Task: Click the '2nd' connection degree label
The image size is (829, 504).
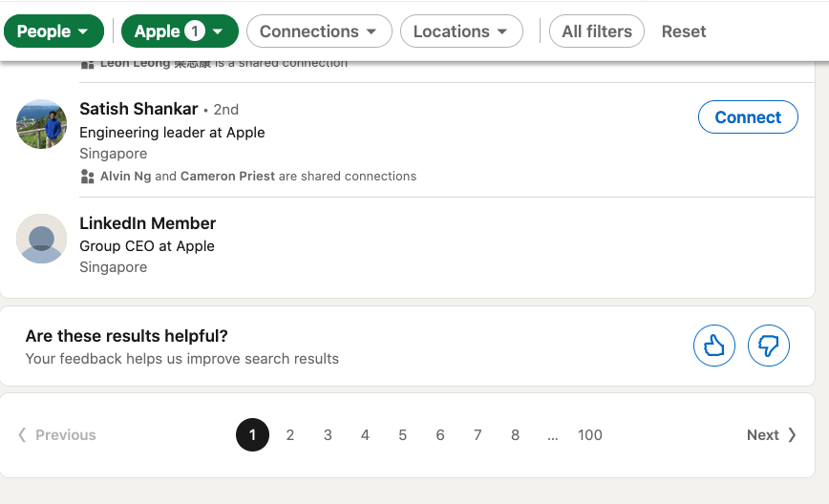Action: (x=225, y=110)
